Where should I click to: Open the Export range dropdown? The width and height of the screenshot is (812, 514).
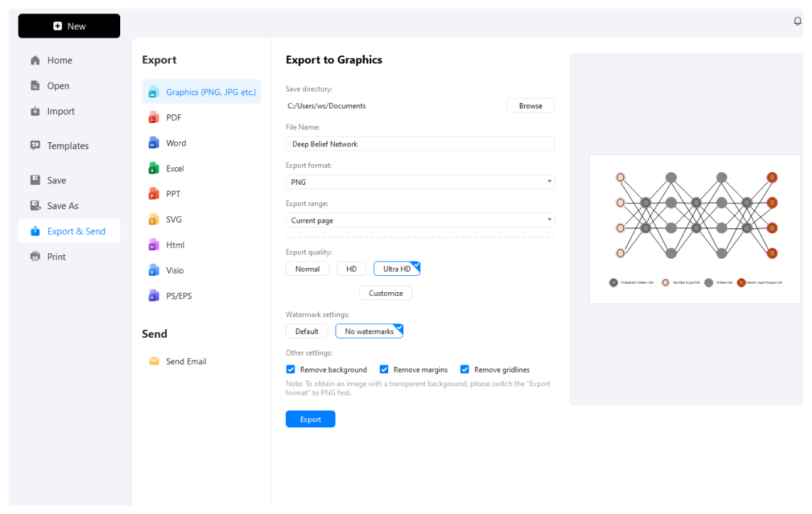420,220
